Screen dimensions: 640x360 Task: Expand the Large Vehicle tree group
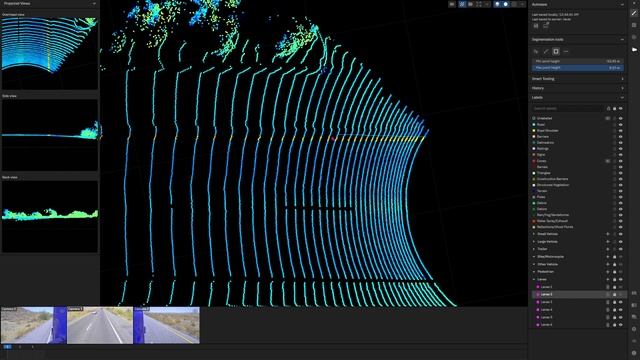coord(534,242)
